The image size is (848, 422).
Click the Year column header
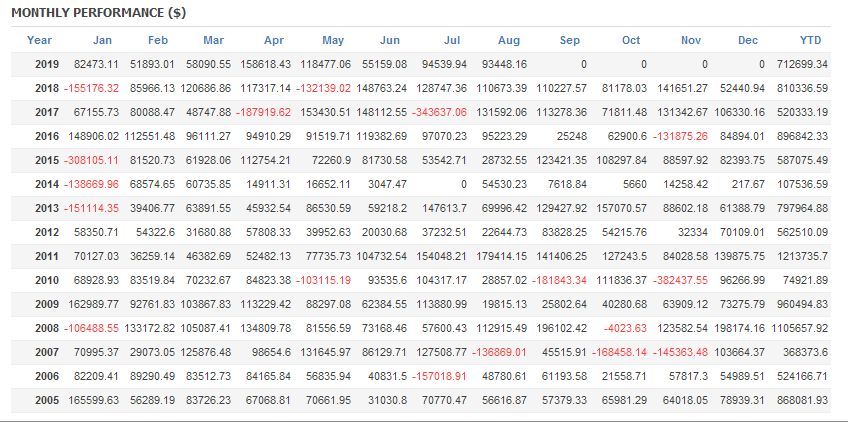(40, 40)
